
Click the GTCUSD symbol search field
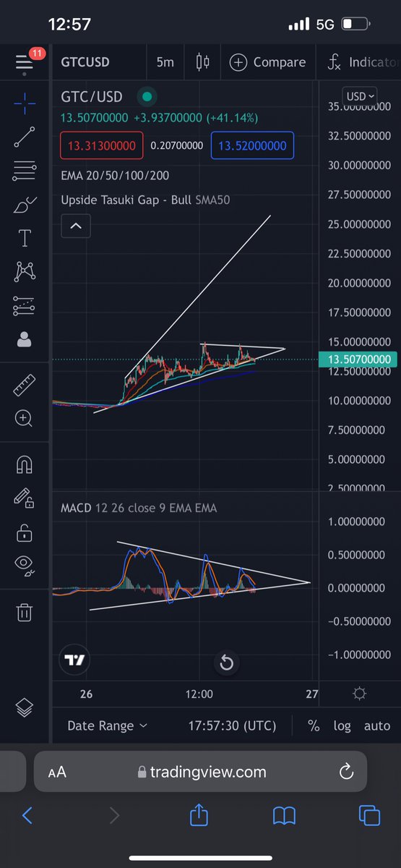pyautogui.click(x=85, y=62)
